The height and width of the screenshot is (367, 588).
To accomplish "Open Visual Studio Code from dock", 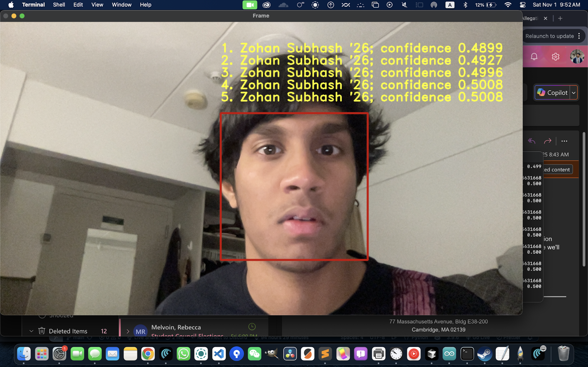I will pos(219,354).
